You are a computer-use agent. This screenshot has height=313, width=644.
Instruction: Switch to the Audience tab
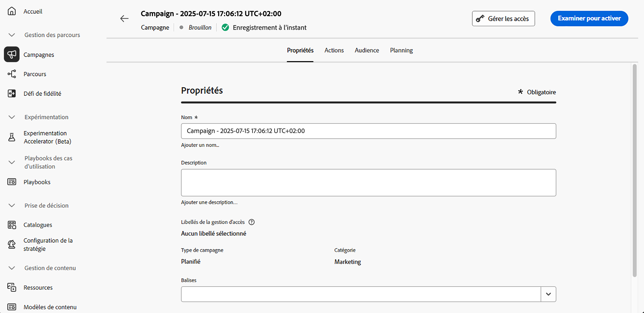(366, 50)
